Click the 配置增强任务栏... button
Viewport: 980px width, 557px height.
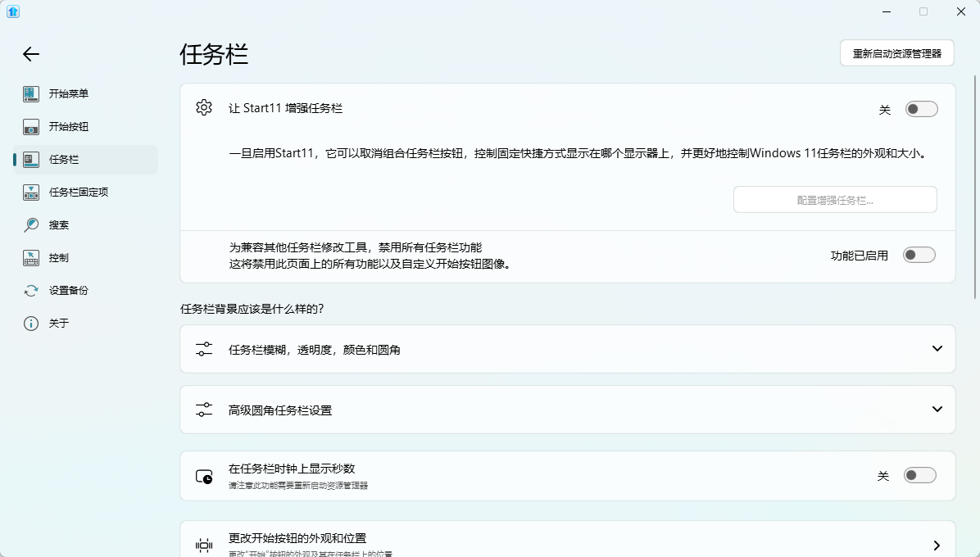coord(835,200)
